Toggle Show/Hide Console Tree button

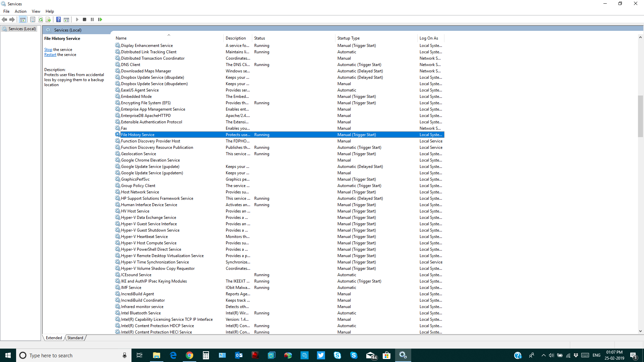(22, 19)
